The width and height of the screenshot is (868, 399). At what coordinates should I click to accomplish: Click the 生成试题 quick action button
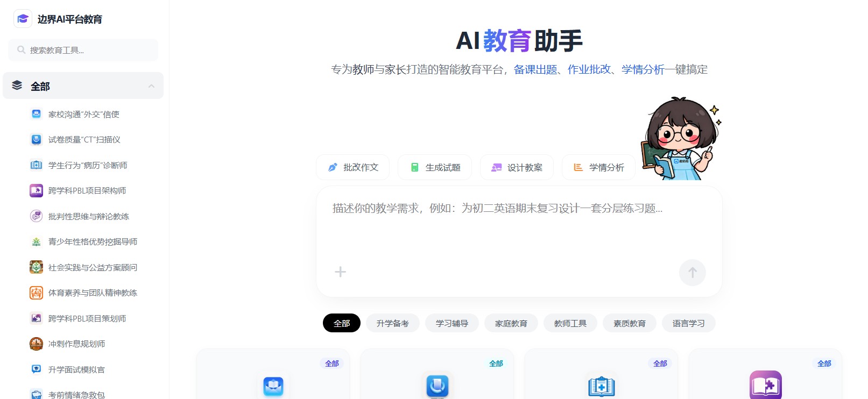tap(435, 167)
